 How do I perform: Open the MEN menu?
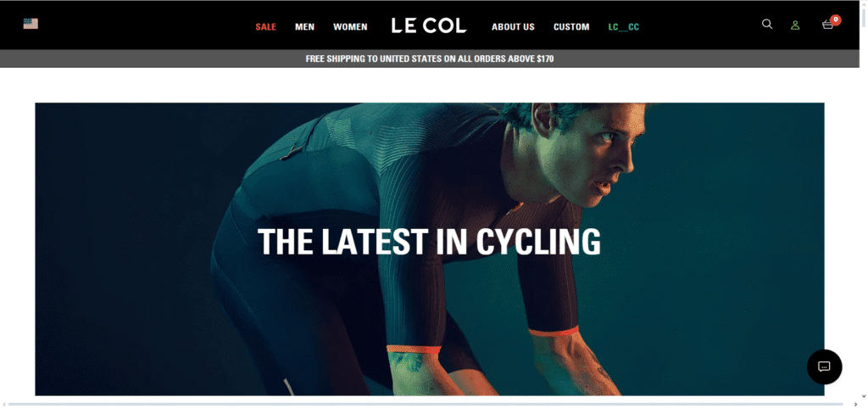304,27
